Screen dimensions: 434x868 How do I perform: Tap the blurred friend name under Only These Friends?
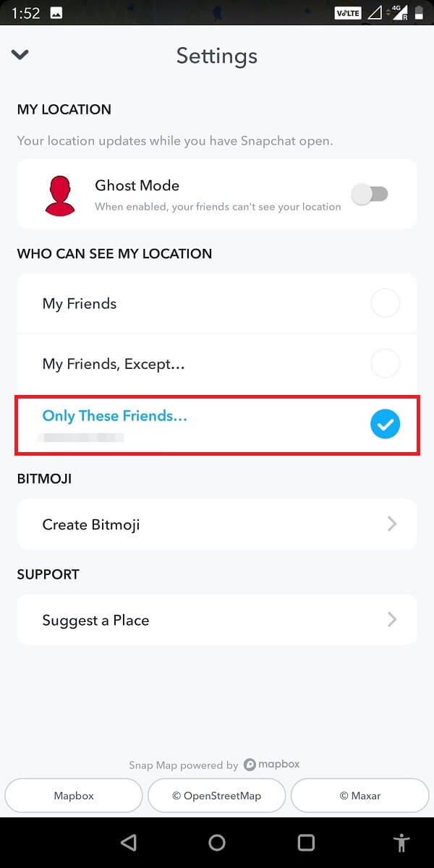(x=82, y=437)
